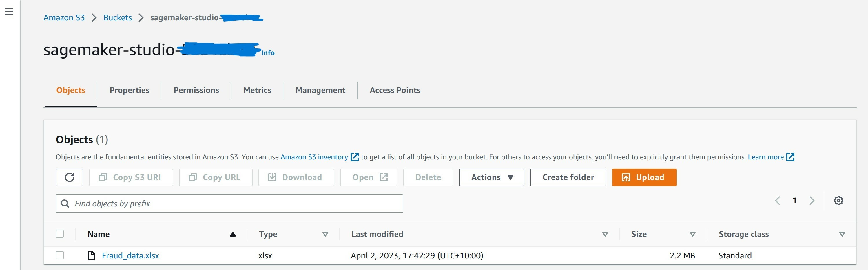Open the Permissions tab
This screenshot has height=270, width=868.
pyautogui.click(x=196, y=90)
